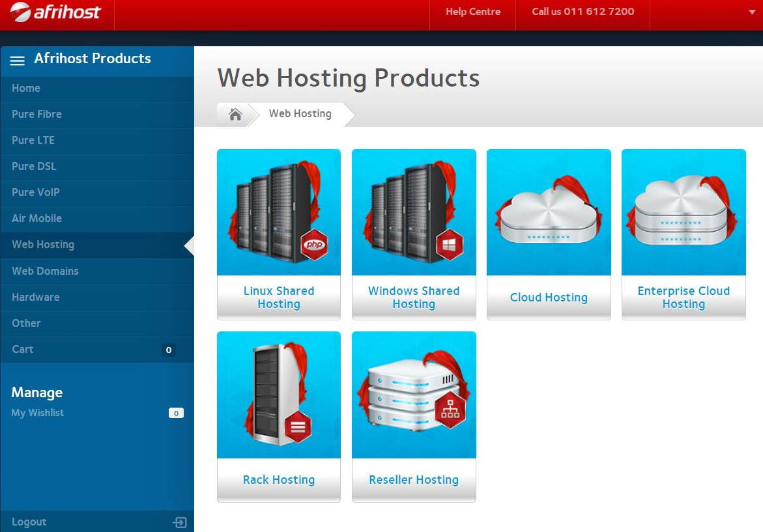Toggle the hamburger menu beside Afrihost Products
This screenshot has height=532, width=763.
click(x=18, y=60)
